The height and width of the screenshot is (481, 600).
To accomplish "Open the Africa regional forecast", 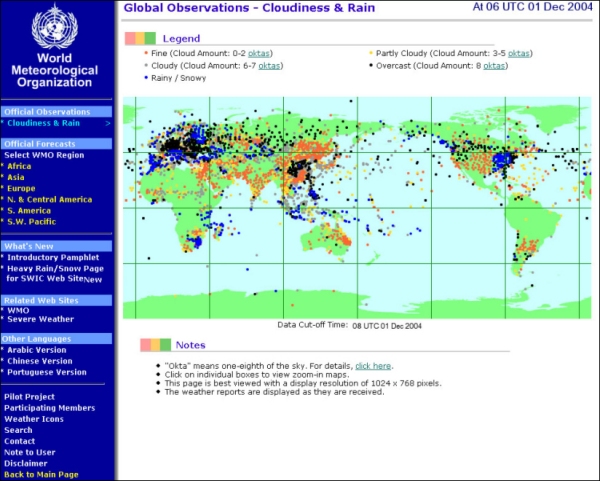I will [19, 166].
